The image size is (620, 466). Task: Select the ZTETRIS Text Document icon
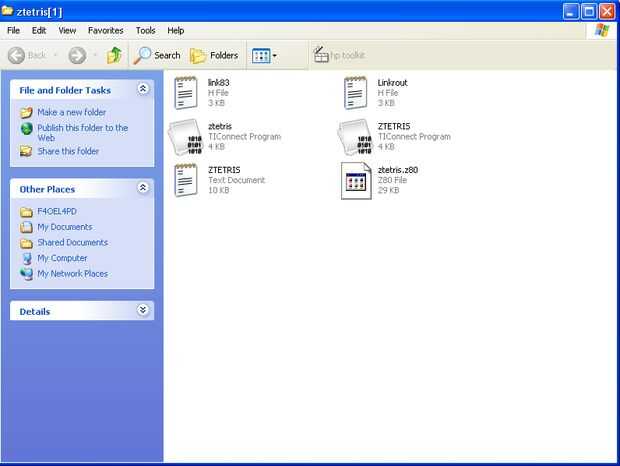pyautogui.click(x=185, y=180)
